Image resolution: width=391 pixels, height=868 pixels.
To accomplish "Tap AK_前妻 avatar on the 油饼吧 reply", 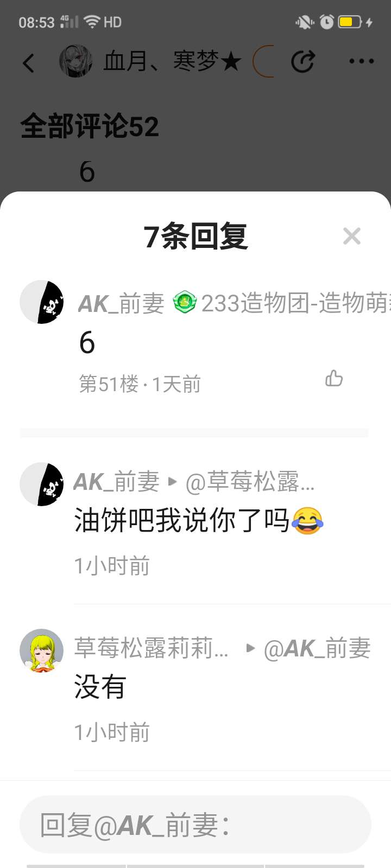I will coord(42,484).
